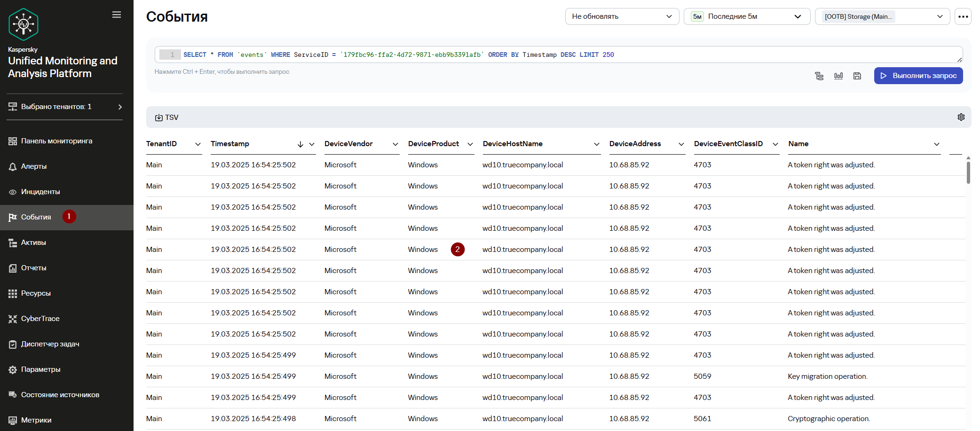980x431 pixels.
Task: Open [OOTB] Storage selector dropdown
Action: [x=883, y=16]
